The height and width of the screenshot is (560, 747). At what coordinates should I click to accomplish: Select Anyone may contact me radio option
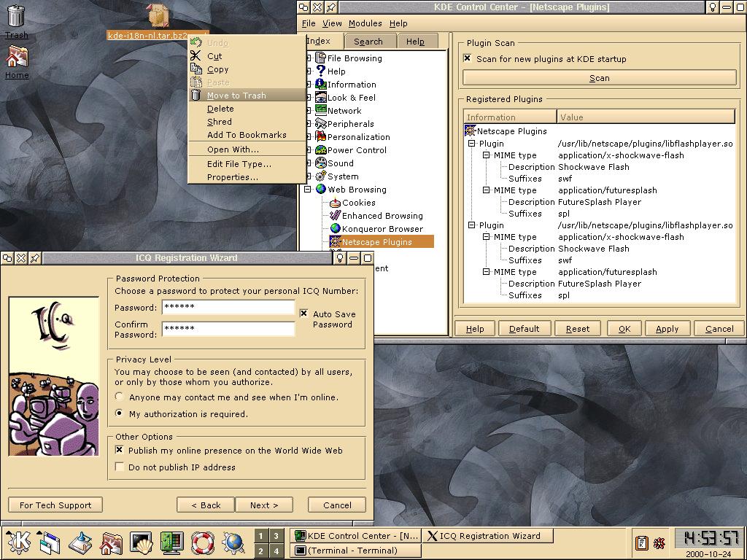(x=119, y=397)
